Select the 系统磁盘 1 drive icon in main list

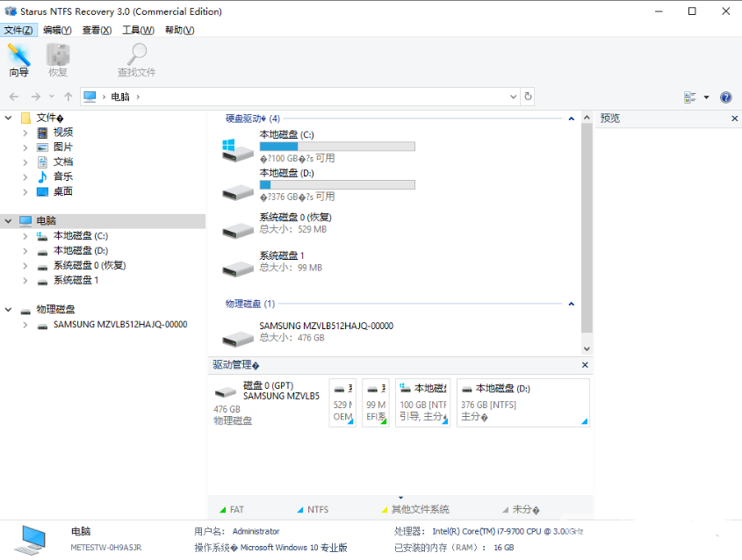coord(238,269)
